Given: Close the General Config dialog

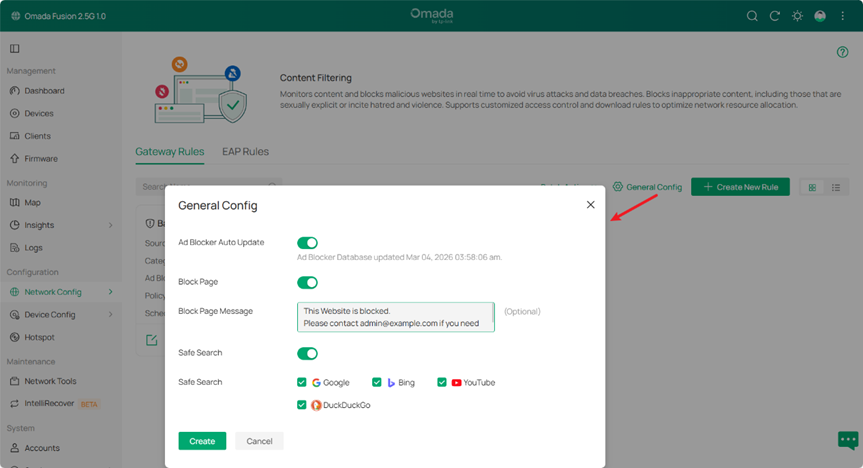Looking at the screenshot, I should coord(590,205).
